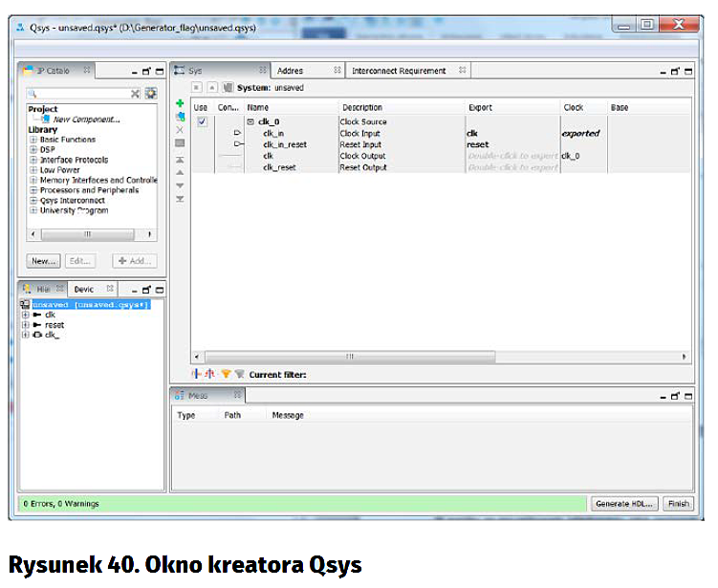Toggle the Use checkbox for clk_0

[x=202, y=122]
